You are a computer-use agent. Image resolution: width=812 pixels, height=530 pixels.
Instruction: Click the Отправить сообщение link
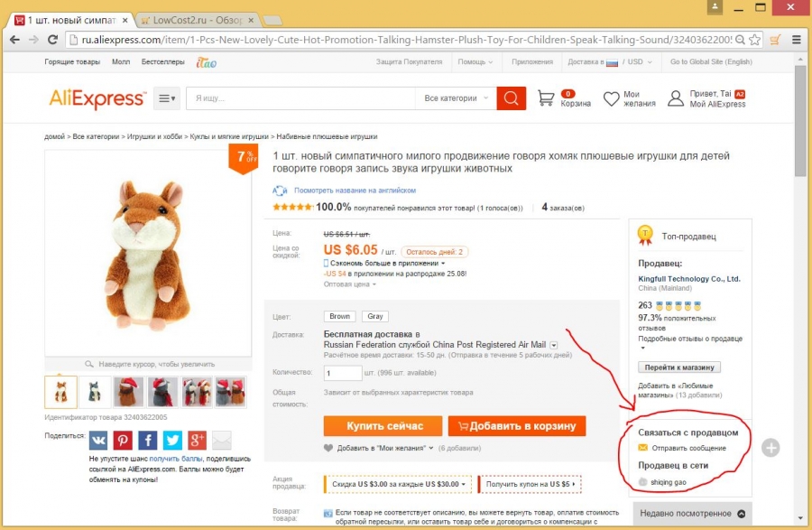(x=688, y=448)
